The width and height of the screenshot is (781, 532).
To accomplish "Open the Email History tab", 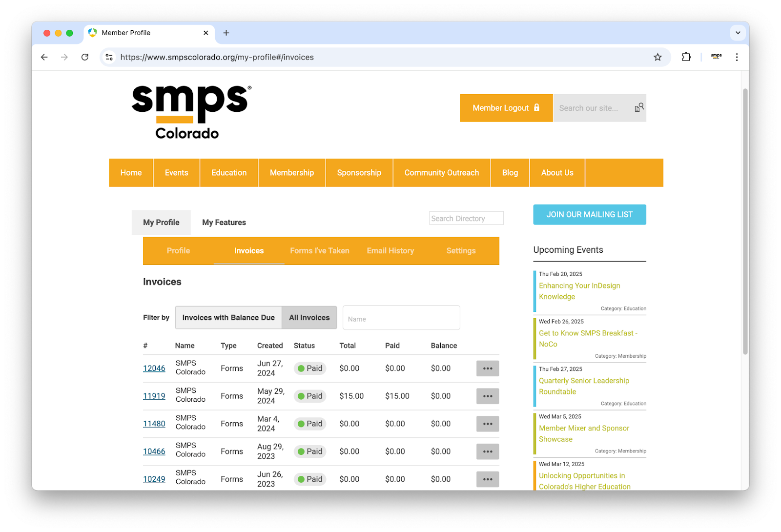I will pos(390,251).
